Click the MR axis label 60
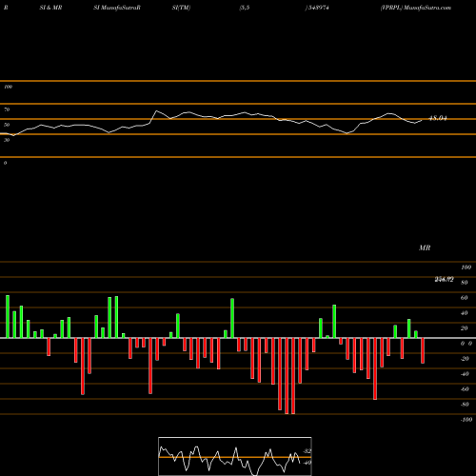 coord(465,298)
